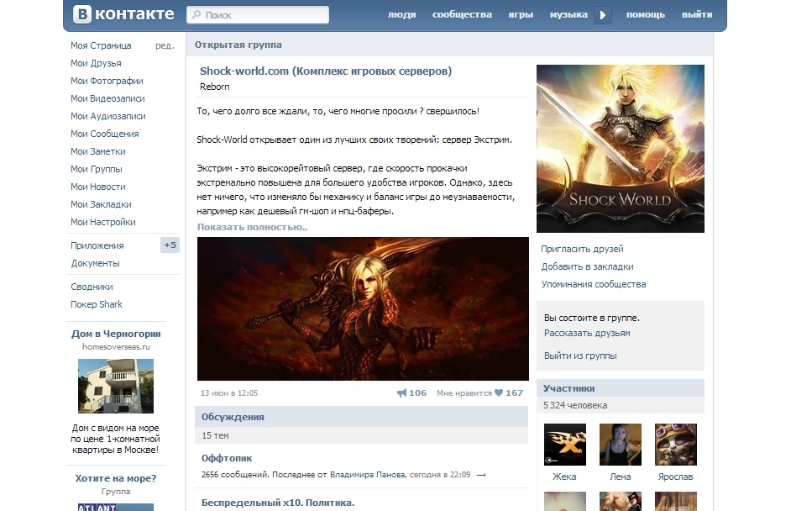Open Мои Настройки
The image size is (812, 511).
coord(103,222)
